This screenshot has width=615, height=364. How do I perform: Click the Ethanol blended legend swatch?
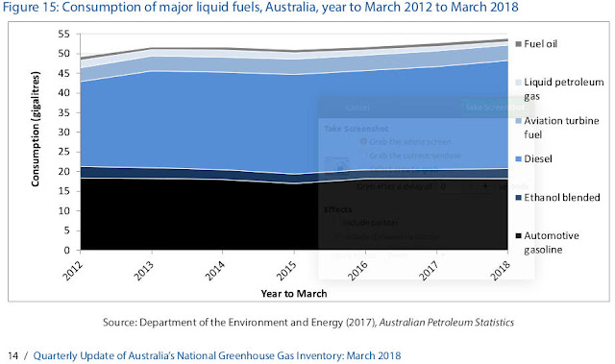pos(518,198)
